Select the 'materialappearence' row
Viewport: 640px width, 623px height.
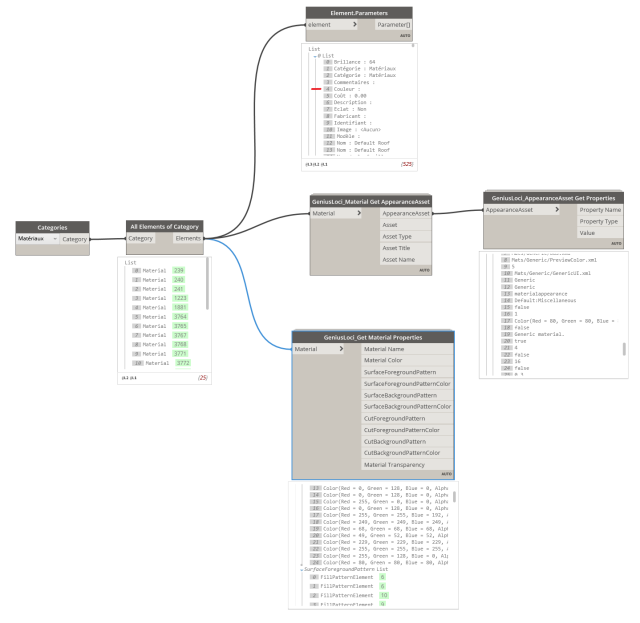[x=535, y=294]
